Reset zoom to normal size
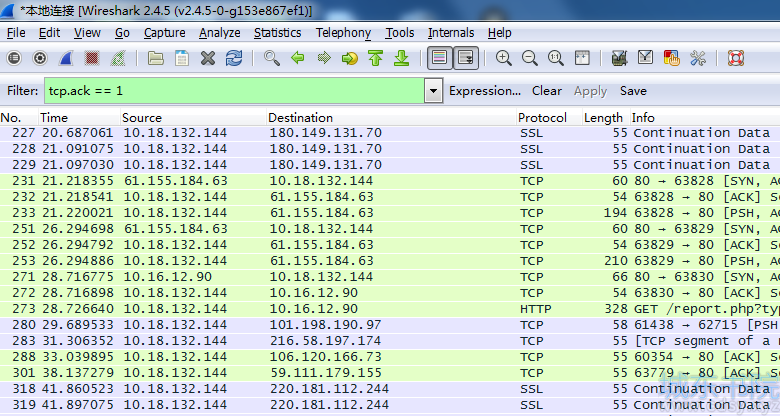 556,58
